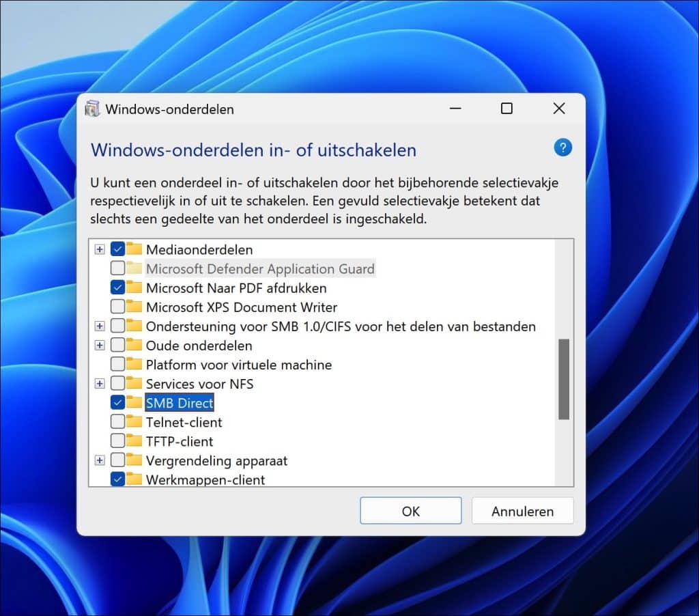The image size is (699, 616).
Task: Select Platform voor virtuele machine label
Action: click(x=239, y=365)
